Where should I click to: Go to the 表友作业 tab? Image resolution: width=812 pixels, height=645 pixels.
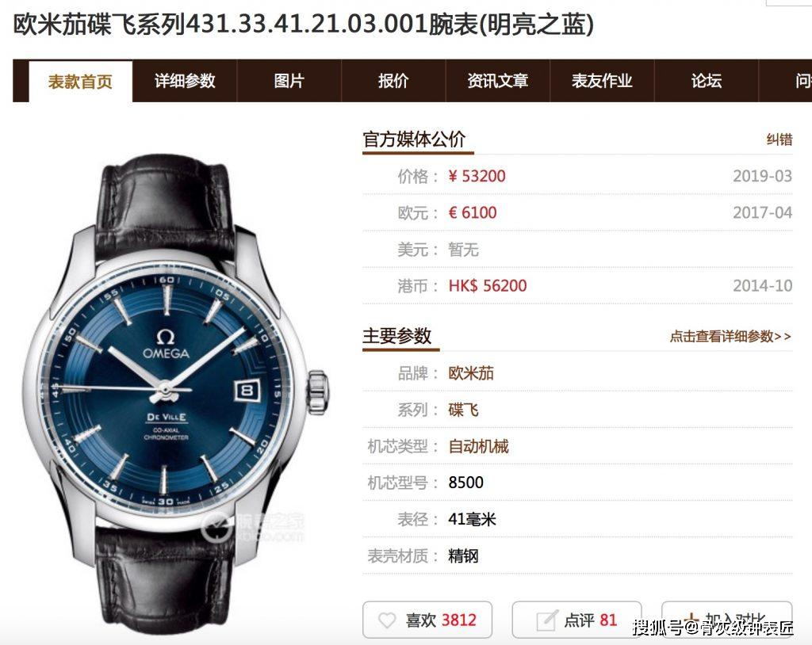pyautogui.click(x=602, y=81)
